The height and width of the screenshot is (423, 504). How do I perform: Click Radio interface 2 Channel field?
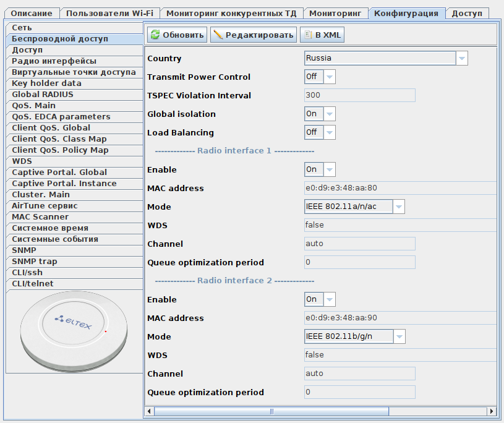coord(360,374)
